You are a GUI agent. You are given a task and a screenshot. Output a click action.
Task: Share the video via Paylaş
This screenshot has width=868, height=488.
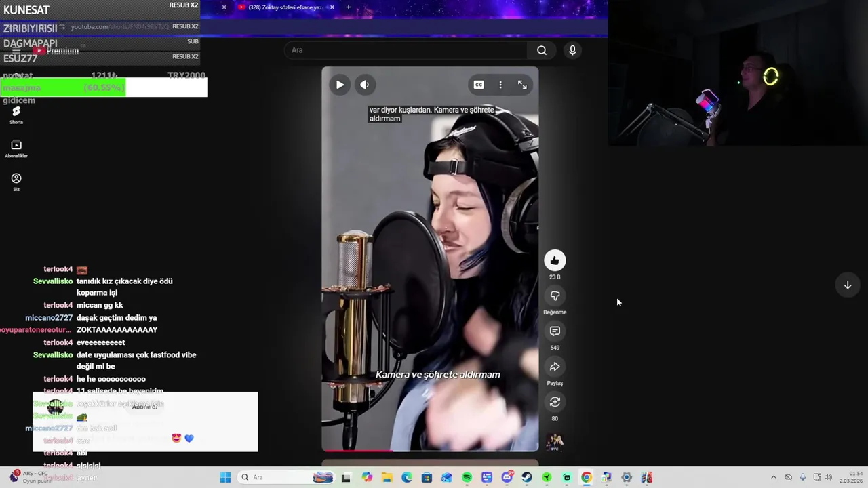point(555,367)
